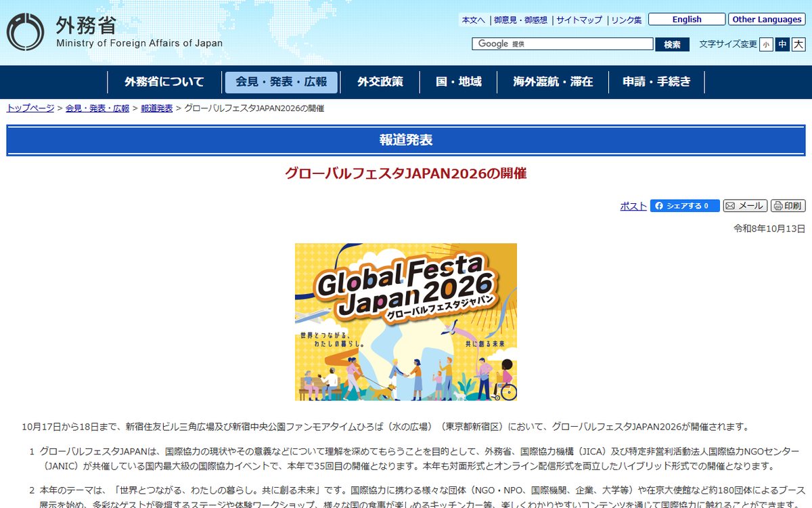This screenshot has height=508, width=812.
Task: Open the サイトマップ link
Action: (x=579, y=20)
